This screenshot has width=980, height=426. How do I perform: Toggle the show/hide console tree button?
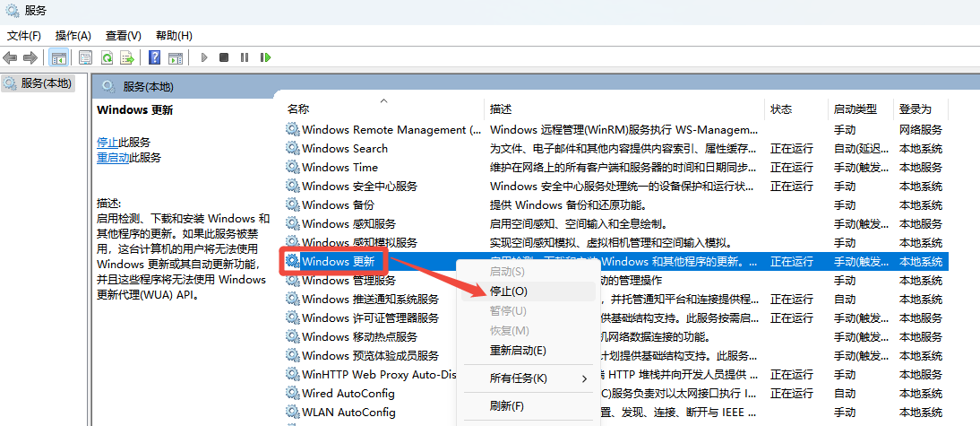click(x=58, y=57)
